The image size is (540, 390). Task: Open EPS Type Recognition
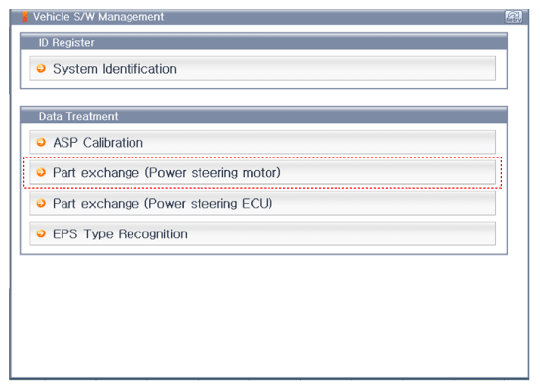click(x=262, y=234)
